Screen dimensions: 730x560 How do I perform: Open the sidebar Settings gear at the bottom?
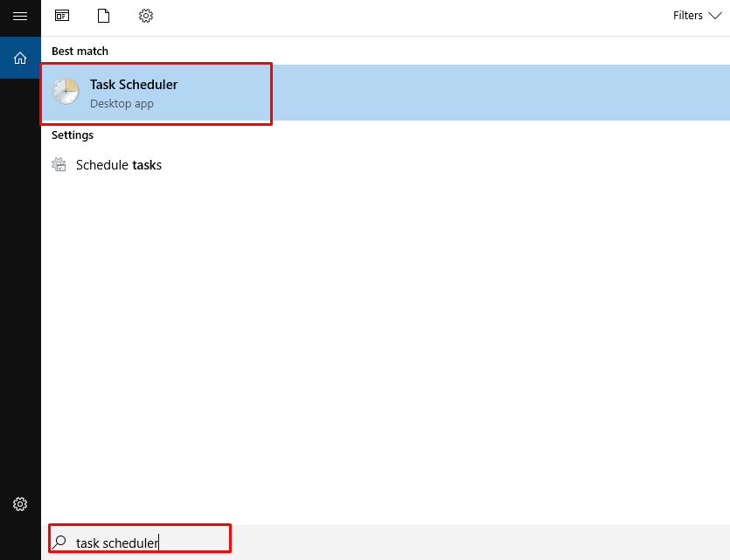(x=20, y=504)
